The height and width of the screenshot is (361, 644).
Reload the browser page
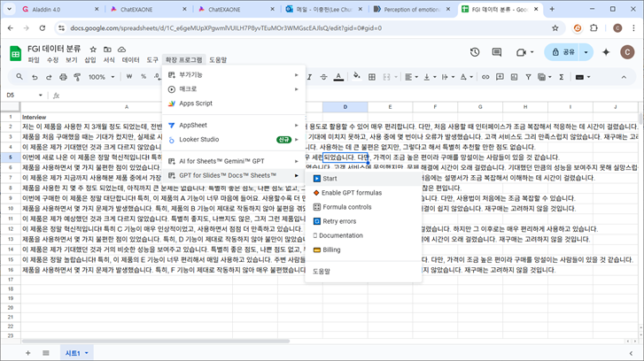[43, 28]
